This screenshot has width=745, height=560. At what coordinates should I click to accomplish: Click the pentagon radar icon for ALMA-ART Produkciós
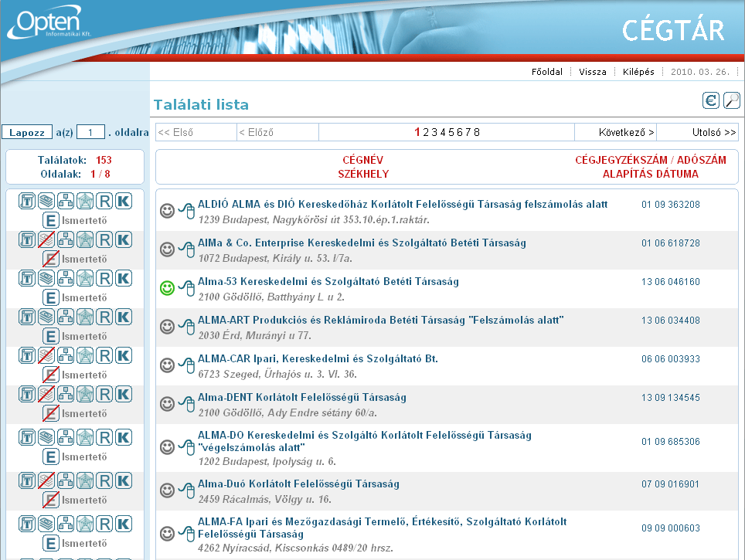pos(85,317)
